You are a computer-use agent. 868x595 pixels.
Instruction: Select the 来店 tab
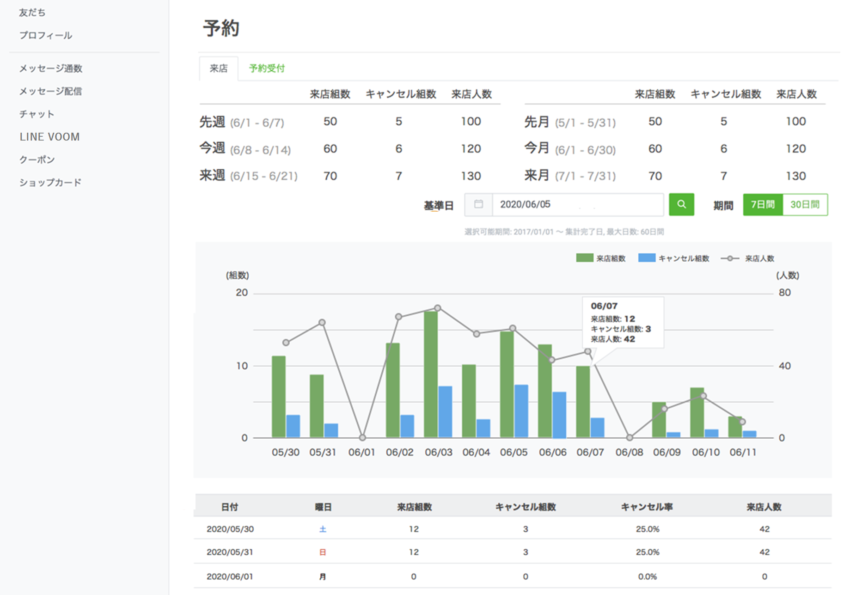[x=219, y=68]
